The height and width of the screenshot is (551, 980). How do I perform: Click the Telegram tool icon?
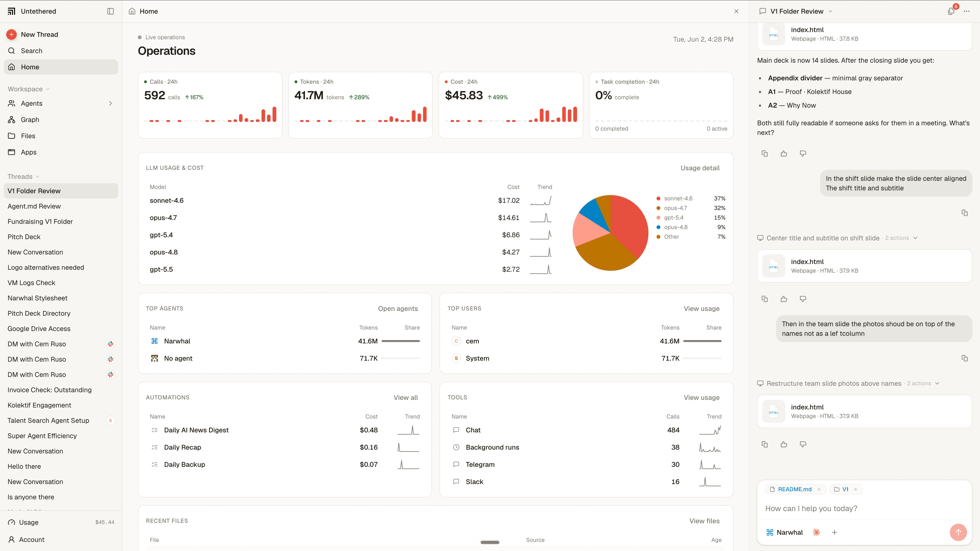tap(456, 465)
